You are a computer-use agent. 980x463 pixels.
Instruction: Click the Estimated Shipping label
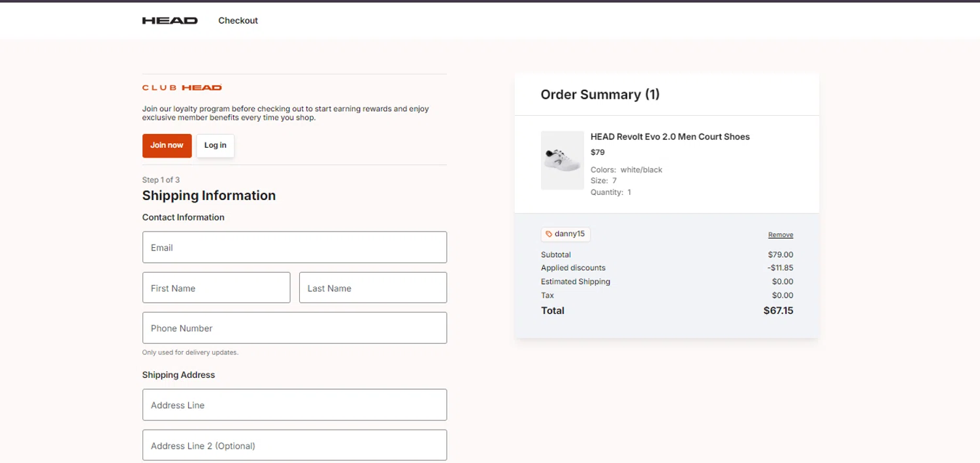pyautogui.click(x=576, y=282)
